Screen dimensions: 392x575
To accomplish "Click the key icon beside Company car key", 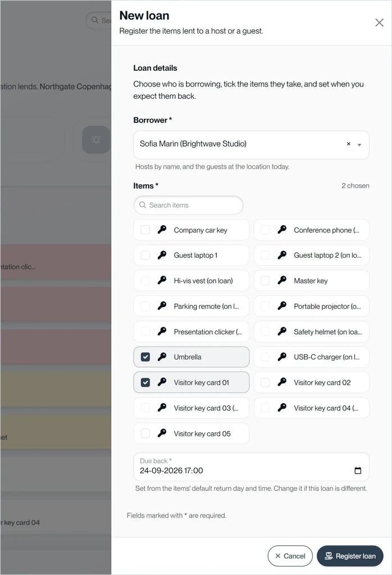I will tap(162, 230).
